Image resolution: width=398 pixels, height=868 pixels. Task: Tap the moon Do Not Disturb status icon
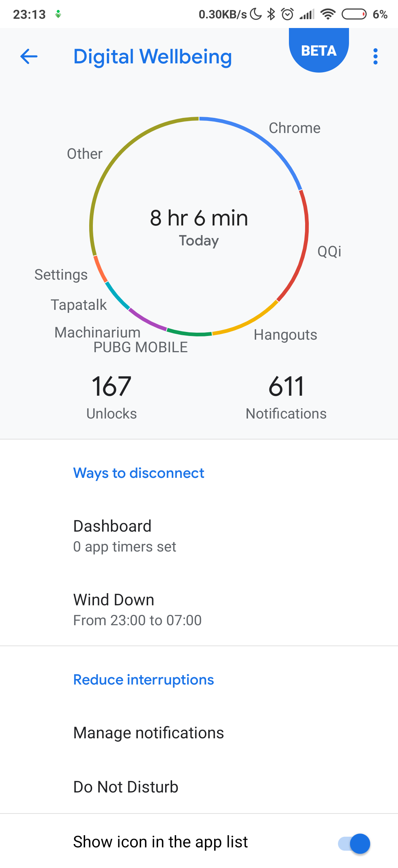(x=256, y=14)
